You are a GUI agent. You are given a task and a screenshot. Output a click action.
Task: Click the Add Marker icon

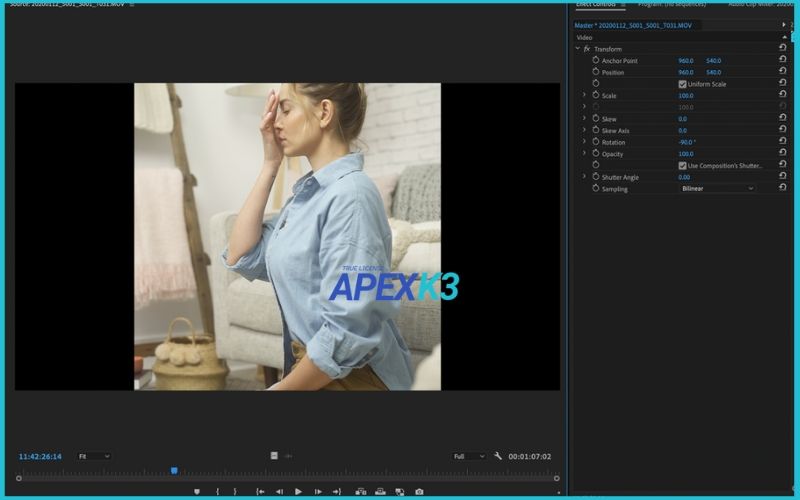tap(197, 491)
